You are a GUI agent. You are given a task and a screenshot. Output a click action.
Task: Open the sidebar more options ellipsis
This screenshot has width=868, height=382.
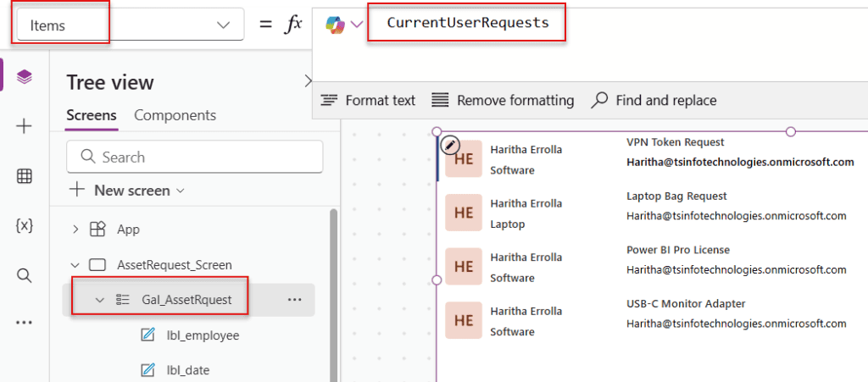tap(24, 323)
